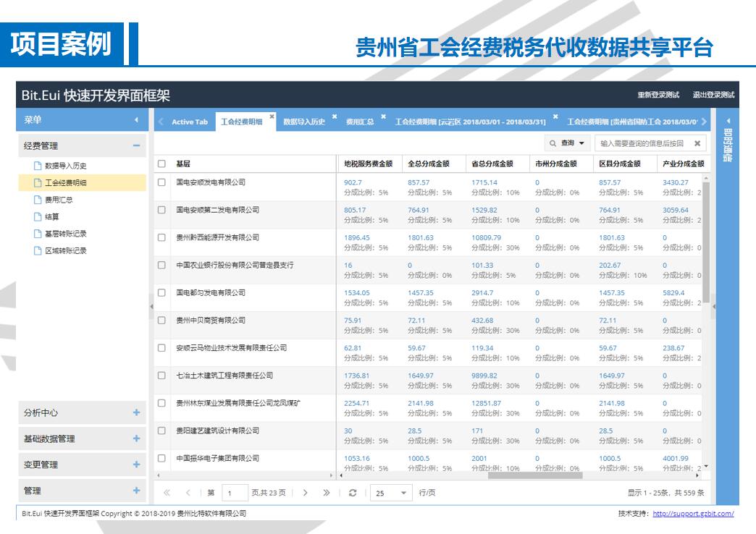Viewport: 756px width, 534px height.
Task: Go to the next page of results
Action: pyautogui.click(x=305, y=493)
